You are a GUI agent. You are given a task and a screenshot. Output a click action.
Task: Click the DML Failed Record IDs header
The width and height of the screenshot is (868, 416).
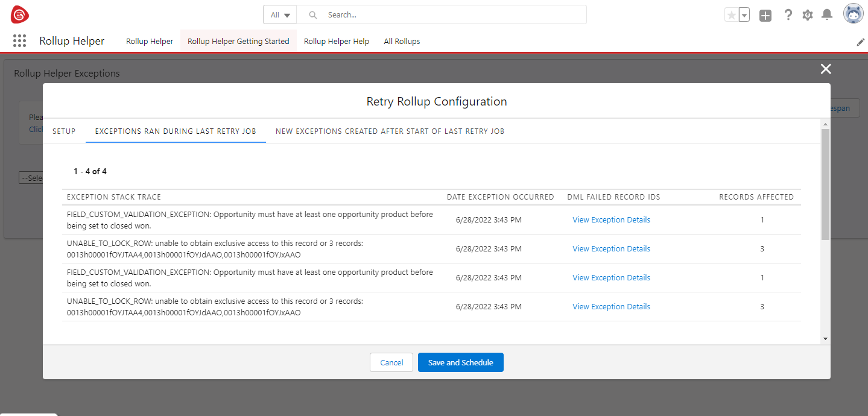pos(613,197)
